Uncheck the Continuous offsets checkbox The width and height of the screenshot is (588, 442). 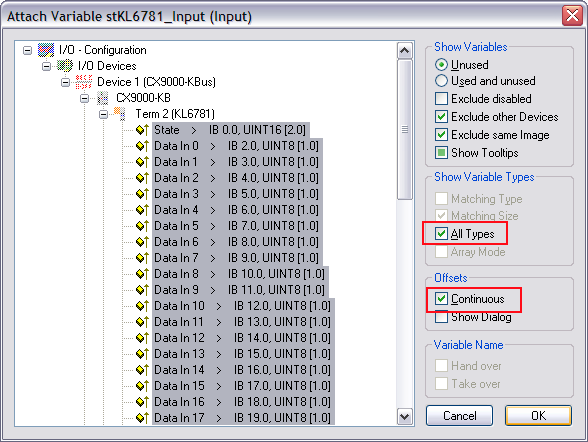[441, 299]
